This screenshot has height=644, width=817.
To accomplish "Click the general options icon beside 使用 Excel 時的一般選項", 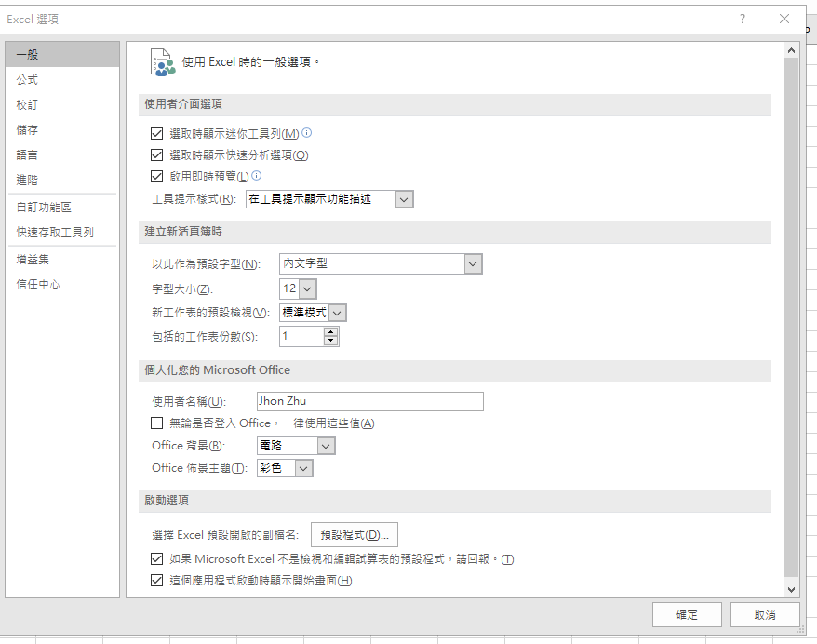I will point(163,62).
